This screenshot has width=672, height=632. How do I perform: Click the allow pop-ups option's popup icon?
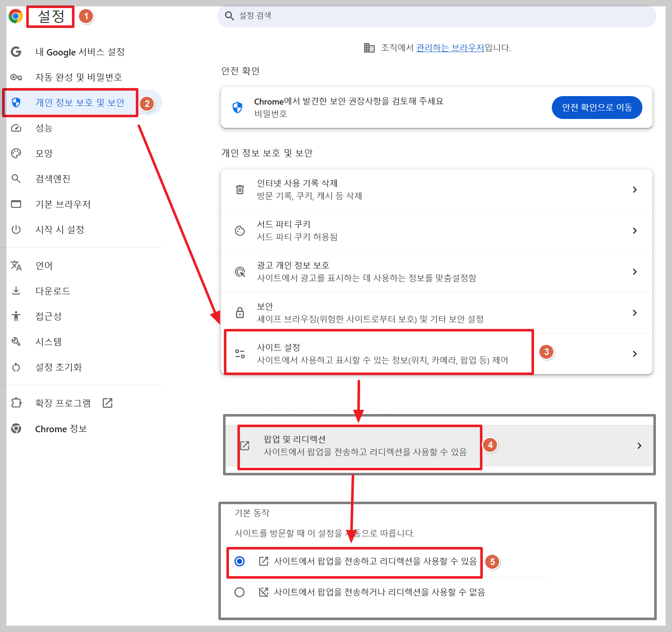click(264, 561)
